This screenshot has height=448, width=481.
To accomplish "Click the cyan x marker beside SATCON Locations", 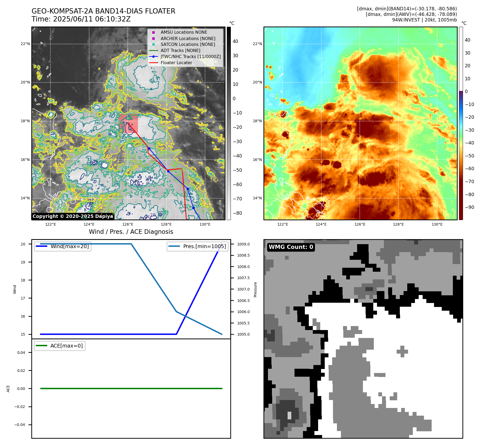I will coord(153,44).
